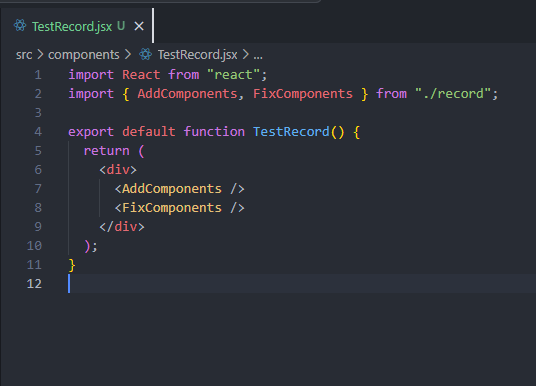The image size is (536, 386).
Task: Click the "react" string literal on line 1
Action: (x=233, y=75)
